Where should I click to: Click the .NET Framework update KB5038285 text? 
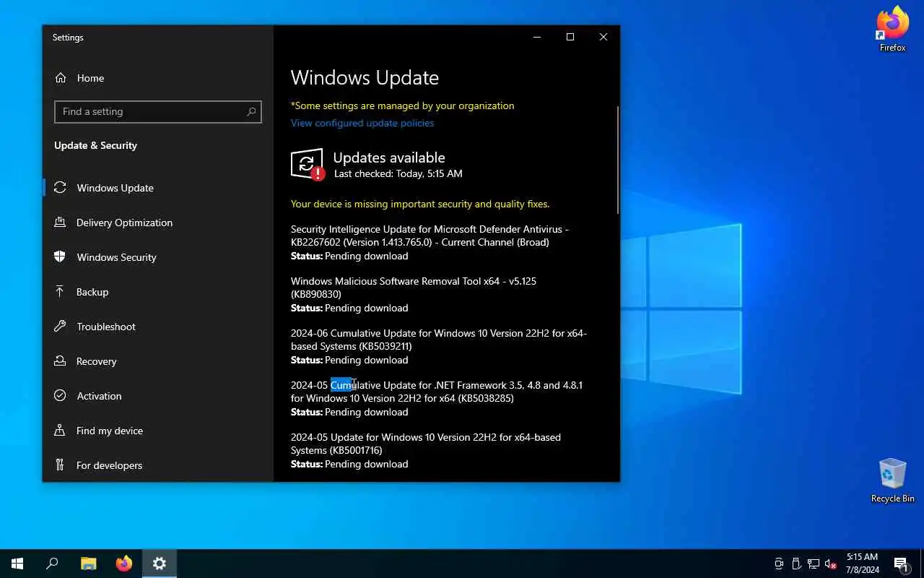tap(437, 392)
